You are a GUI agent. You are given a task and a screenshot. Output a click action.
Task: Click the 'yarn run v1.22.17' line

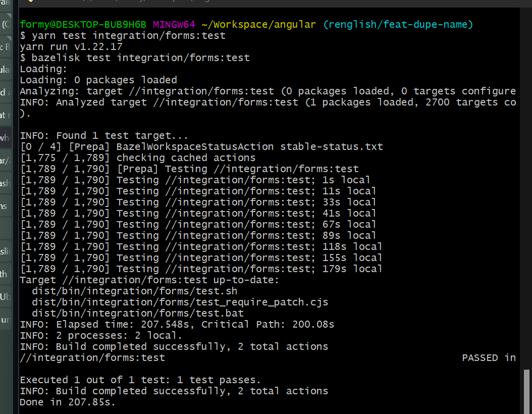[71, 47]
